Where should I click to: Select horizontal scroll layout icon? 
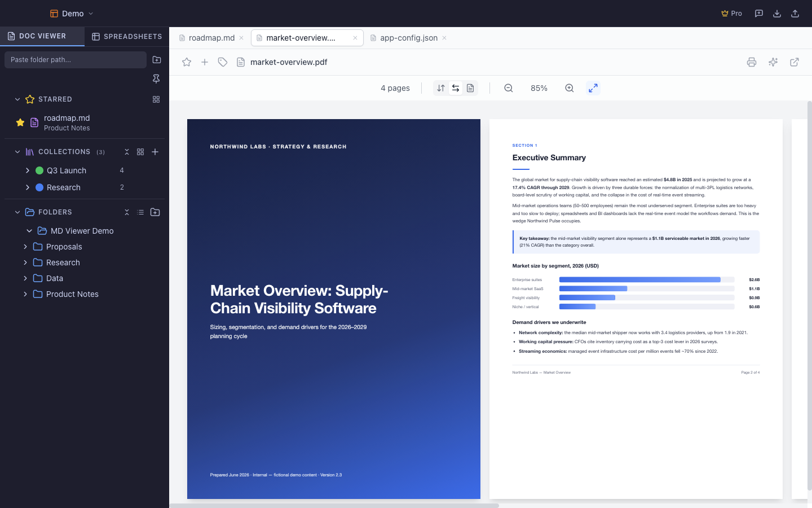456,88
